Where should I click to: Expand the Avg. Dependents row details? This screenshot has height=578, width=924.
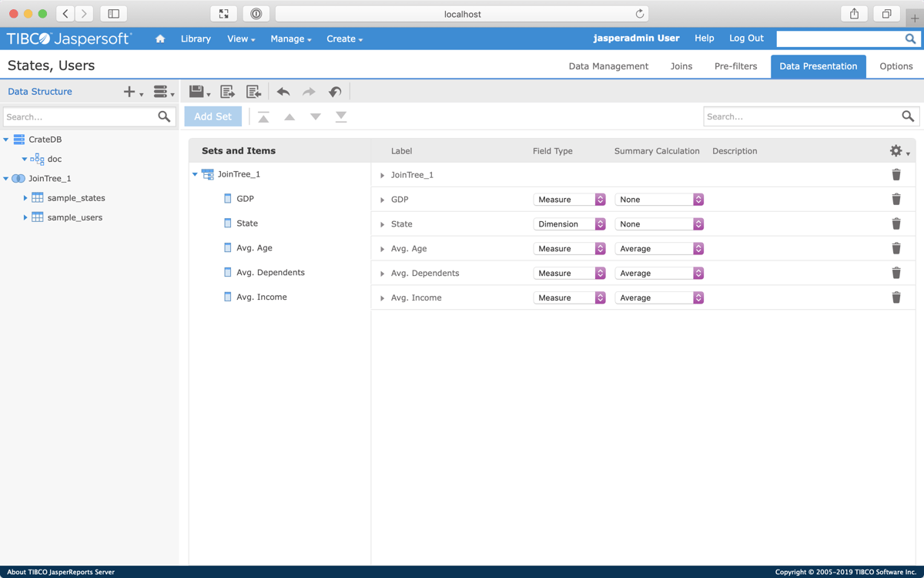383,274
